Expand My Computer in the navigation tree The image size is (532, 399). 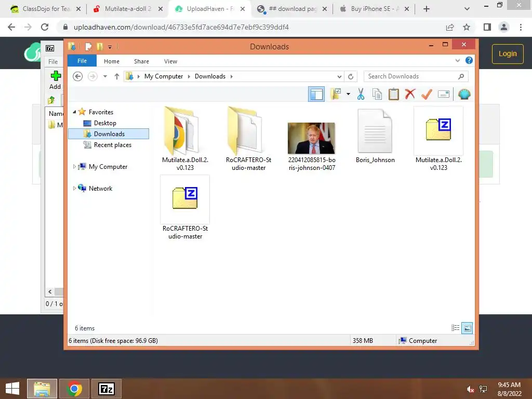pyautogui.click(x=74, y=167)
